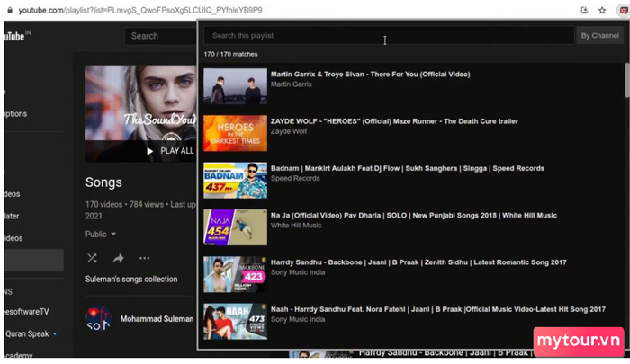Click the site lock icon in address bar
This screenshot has width=630, height=364.
coord(10,11)
